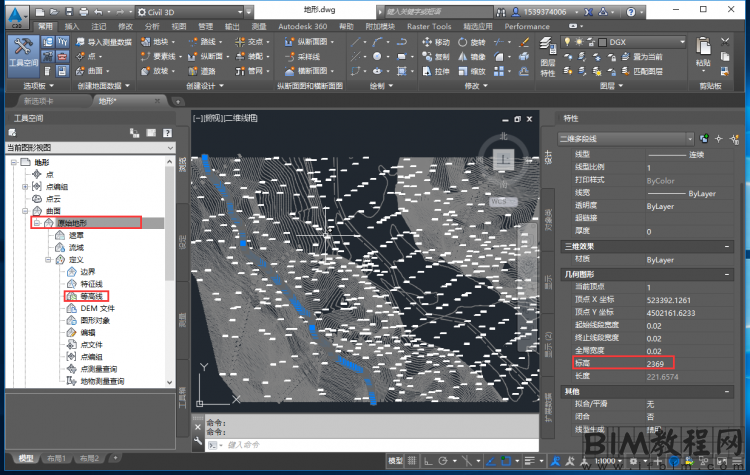The height and width of the screenshot is (475, 750).
Task: Open the DGX layer dropdown
Action: (x=623, y=42)
